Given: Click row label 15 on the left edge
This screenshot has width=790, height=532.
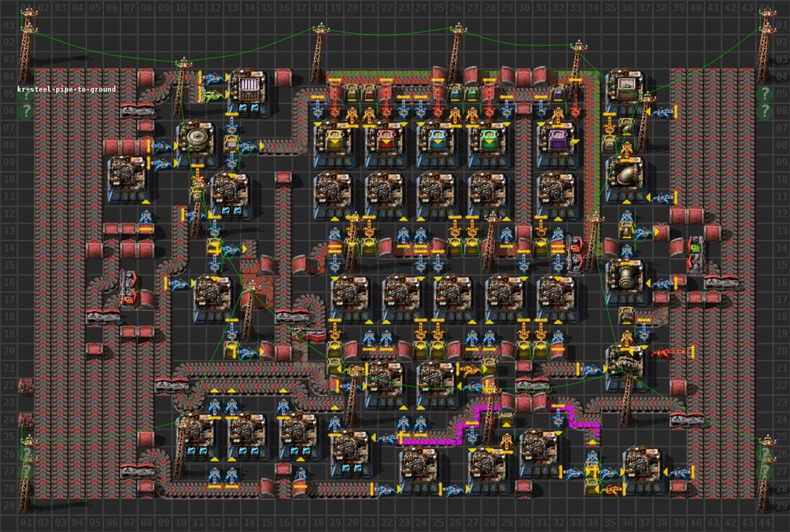Looking at the screenshot, I should click(8, 265).
